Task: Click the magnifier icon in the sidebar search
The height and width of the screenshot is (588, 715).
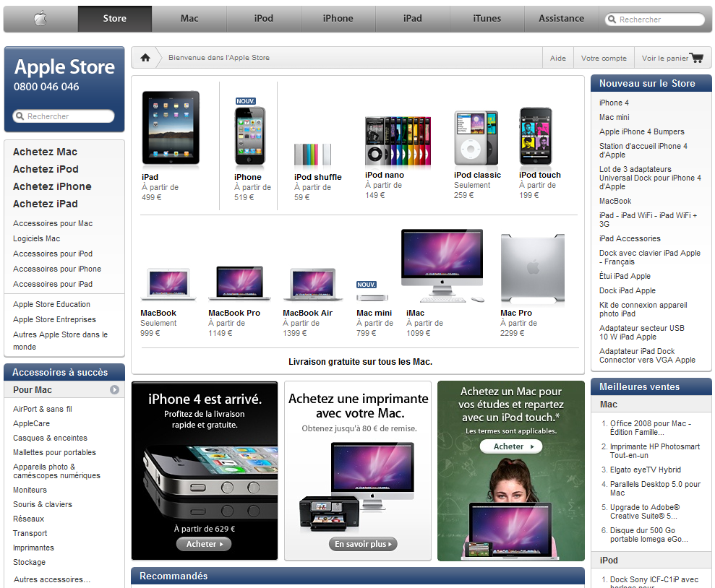Action: [x=20, y=116]
